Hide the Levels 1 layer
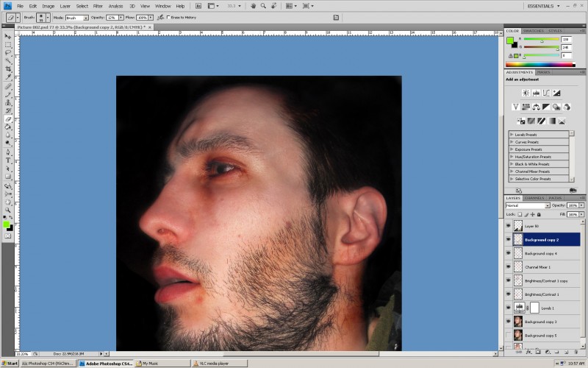The height and width of the screenshot is (368, 588). 508,308
